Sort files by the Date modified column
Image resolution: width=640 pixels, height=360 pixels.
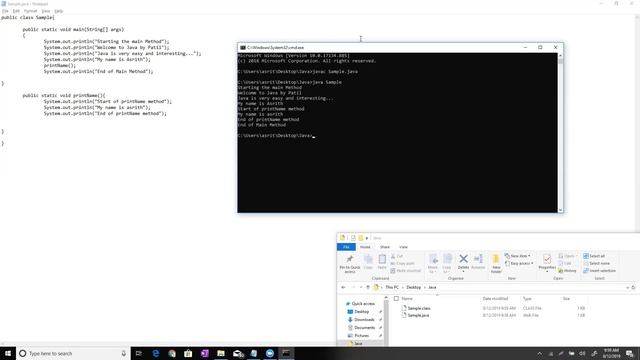(495, 299)
